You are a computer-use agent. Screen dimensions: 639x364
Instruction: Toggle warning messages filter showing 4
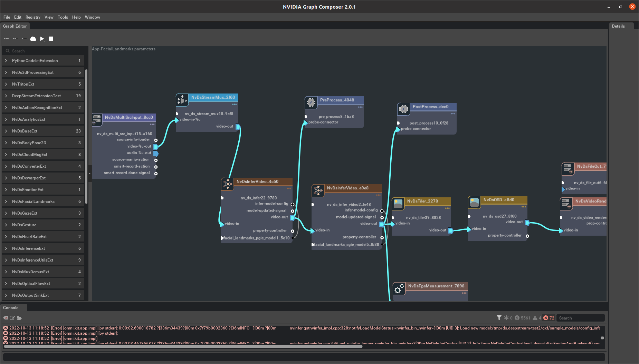click(x=537, y=318)
